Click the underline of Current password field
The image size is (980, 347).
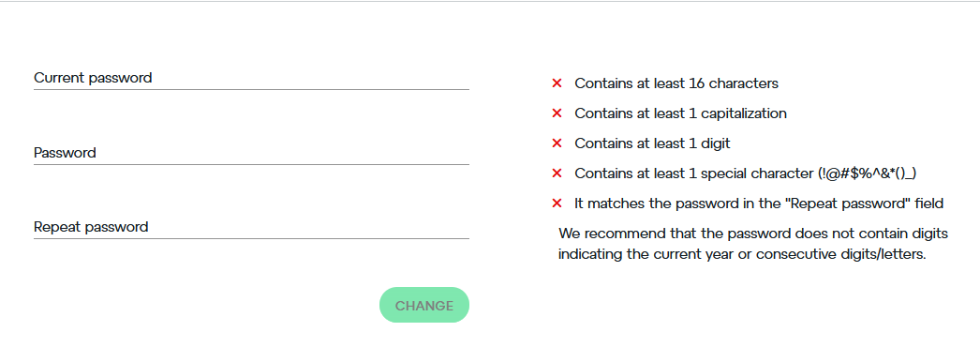coord(251,89)
